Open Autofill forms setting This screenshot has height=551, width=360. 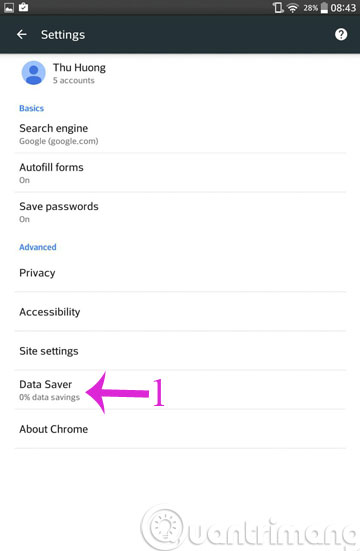(x=180, y=173)
